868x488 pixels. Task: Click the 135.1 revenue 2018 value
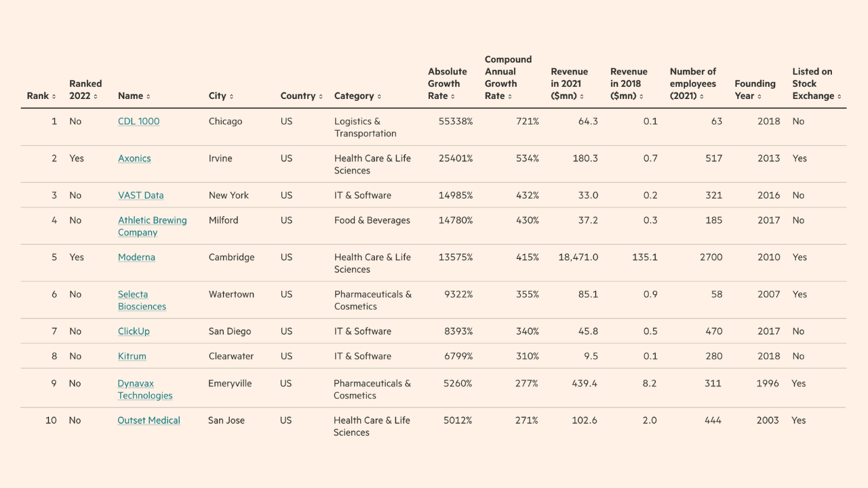coord(645,258)
